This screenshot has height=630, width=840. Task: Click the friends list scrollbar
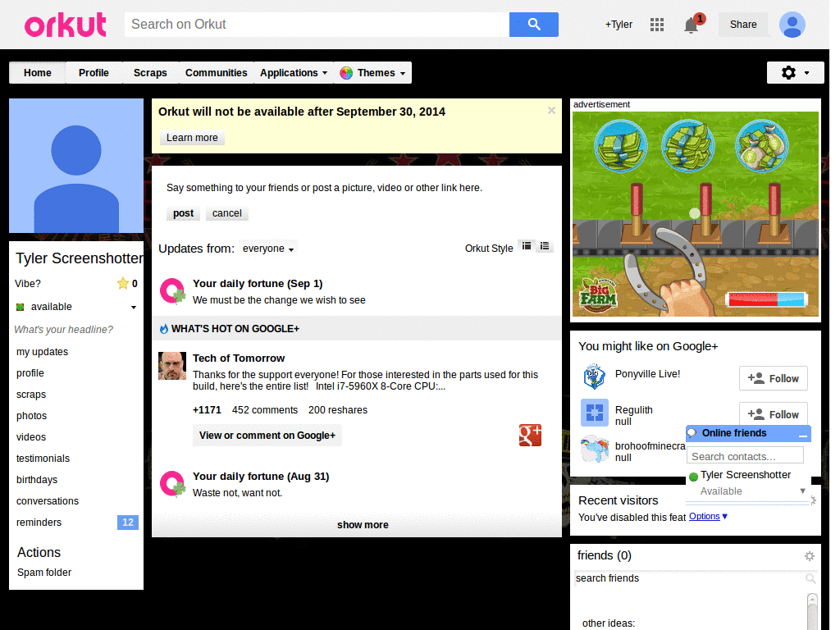tap(812, 611)
